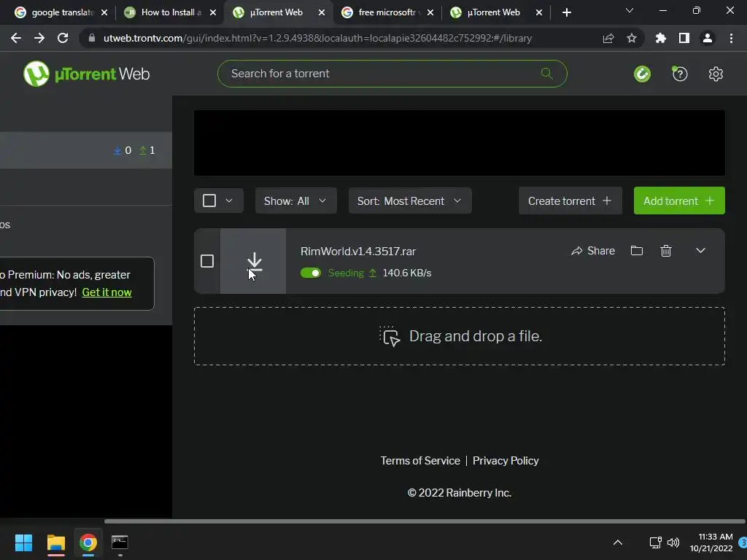Open RimWorld torrent containing folder
Image resolution: width=747 pixels, height=560 pixels.
click(x=637, y=251)
